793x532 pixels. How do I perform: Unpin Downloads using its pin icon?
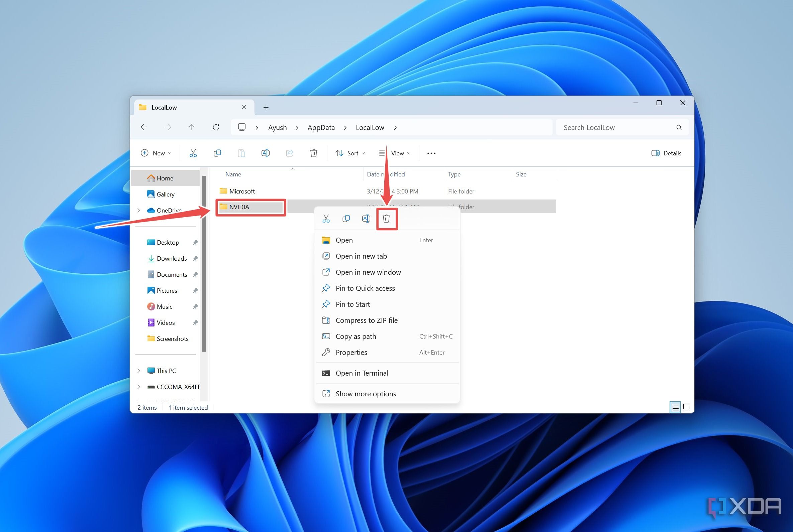pyautogui.click(x=196, y=258)
